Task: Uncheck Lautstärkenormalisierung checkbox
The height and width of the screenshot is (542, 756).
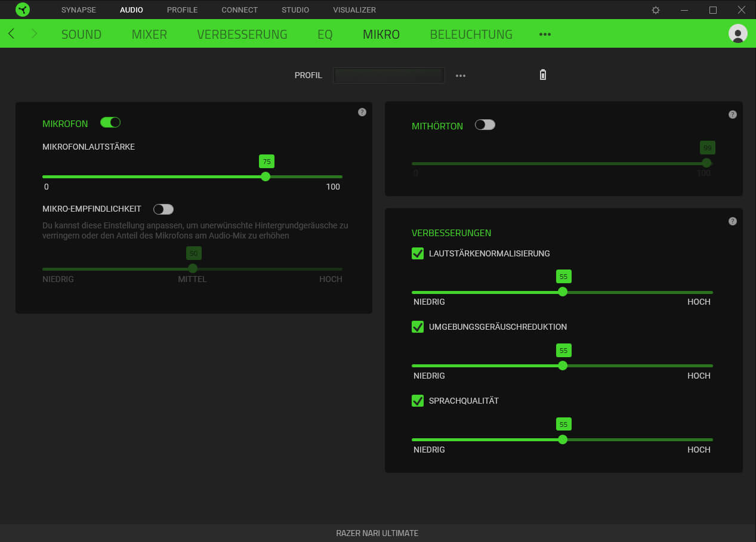Action: point(418,253)
